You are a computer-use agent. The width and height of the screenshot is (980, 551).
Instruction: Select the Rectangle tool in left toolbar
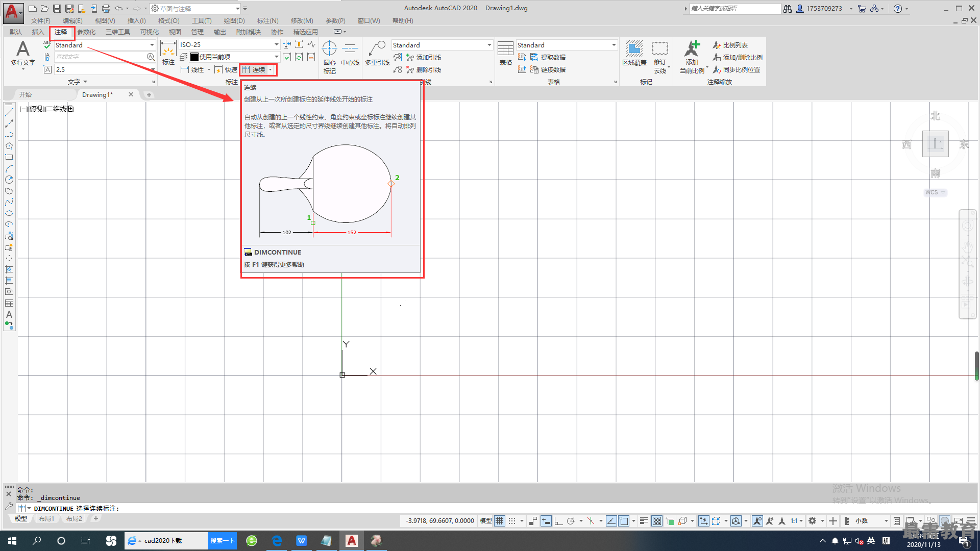coord(9,157)
